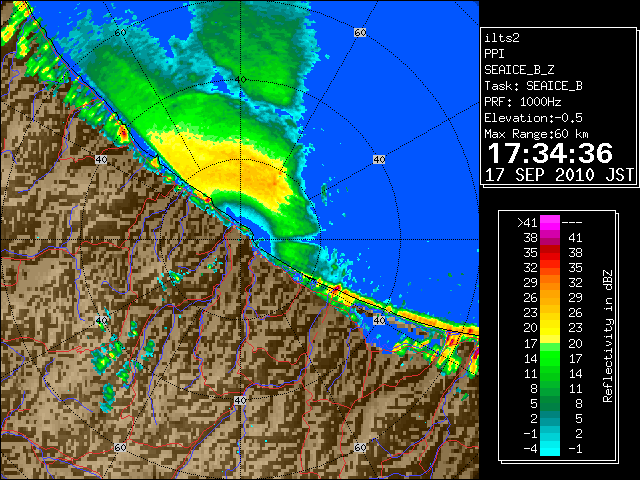640x480 pixels.
Task: Pick the magenta color band beside '>41'
Action: coord(550,222)
